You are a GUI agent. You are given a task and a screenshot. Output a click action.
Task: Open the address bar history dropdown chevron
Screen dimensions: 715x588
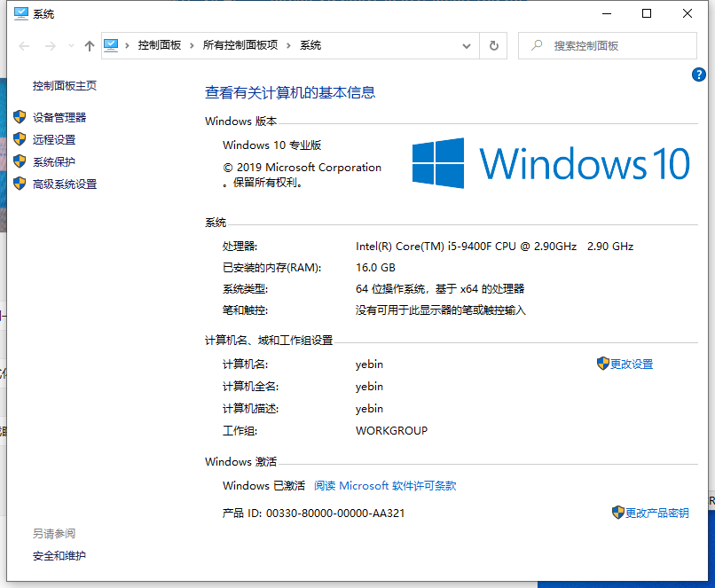[x=466, y=45]
